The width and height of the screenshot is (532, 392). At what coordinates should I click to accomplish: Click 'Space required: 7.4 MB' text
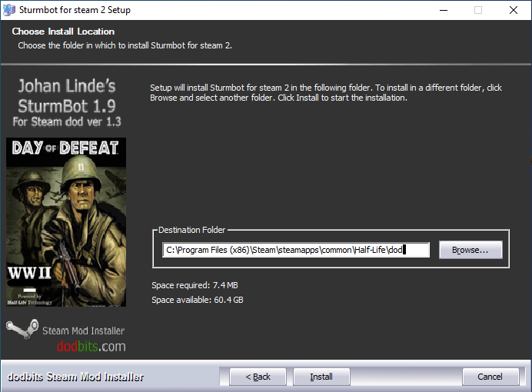pyautogui.click(x=195, y=285)
